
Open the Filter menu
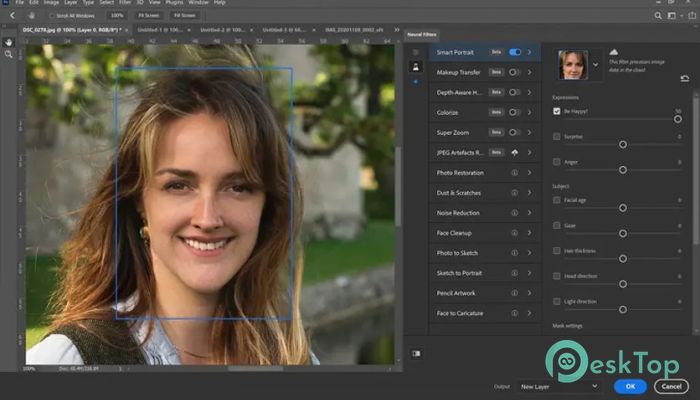(125, 2)
